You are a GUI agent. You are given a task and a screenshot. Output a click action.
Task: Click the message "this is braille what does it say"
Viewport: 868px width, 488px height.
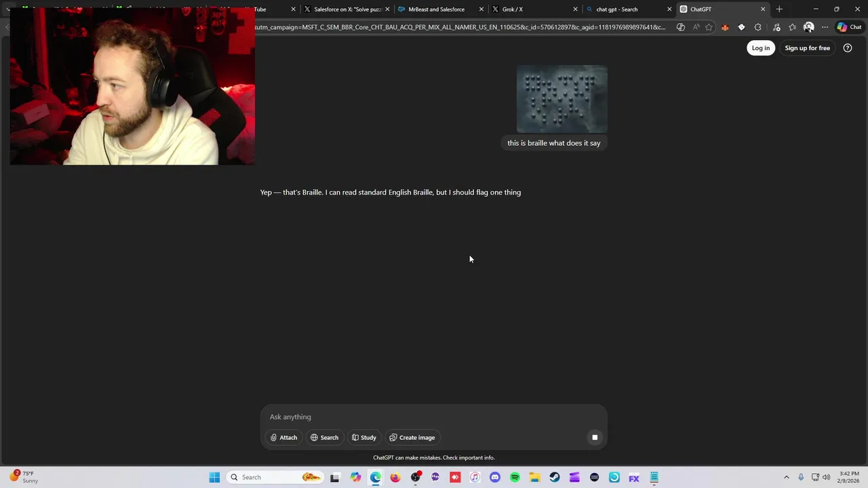coord(554,143)
